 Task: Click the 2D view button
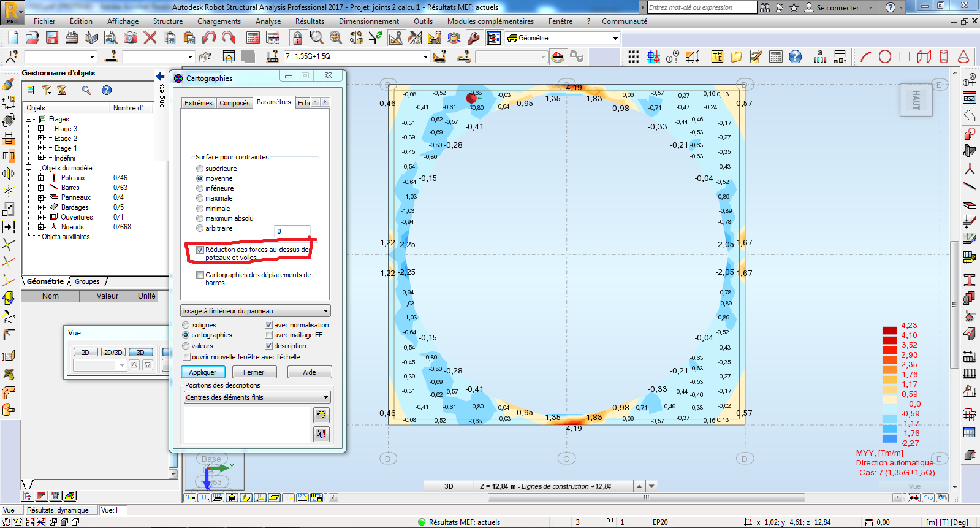(86, 353)
